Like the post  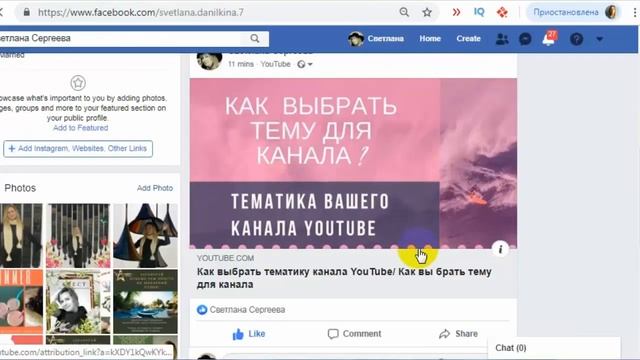[249, 334]
